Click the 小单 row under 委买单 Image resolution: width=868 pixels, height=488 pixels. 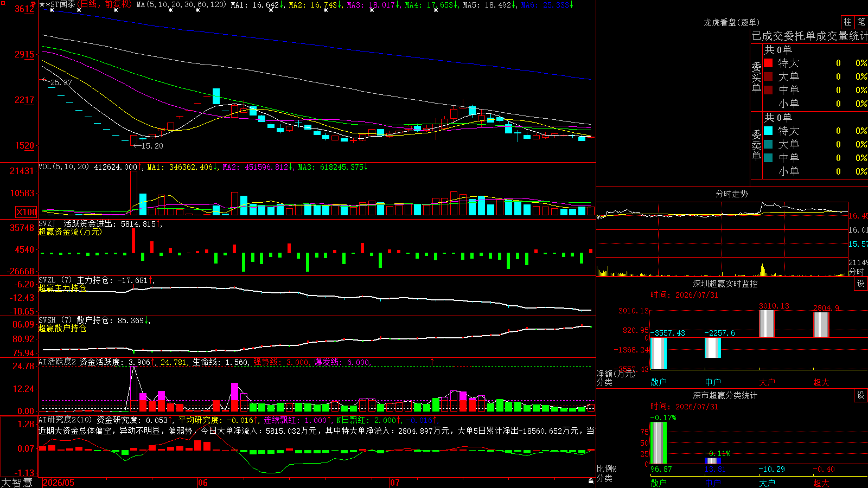[815, 104]
